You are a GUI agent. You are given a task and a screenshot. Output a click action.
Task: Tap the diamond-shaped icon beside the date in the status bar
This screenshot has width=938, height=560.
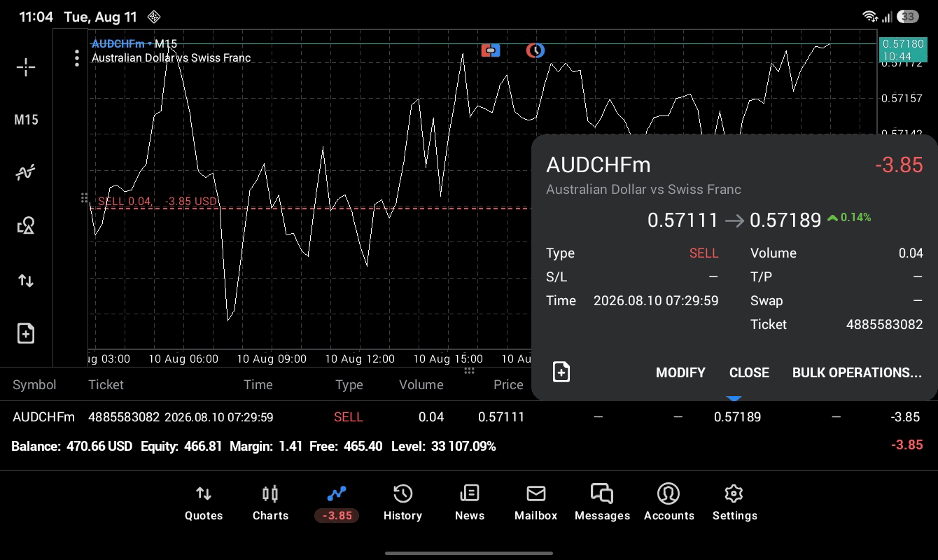click(x=155, y=17)
